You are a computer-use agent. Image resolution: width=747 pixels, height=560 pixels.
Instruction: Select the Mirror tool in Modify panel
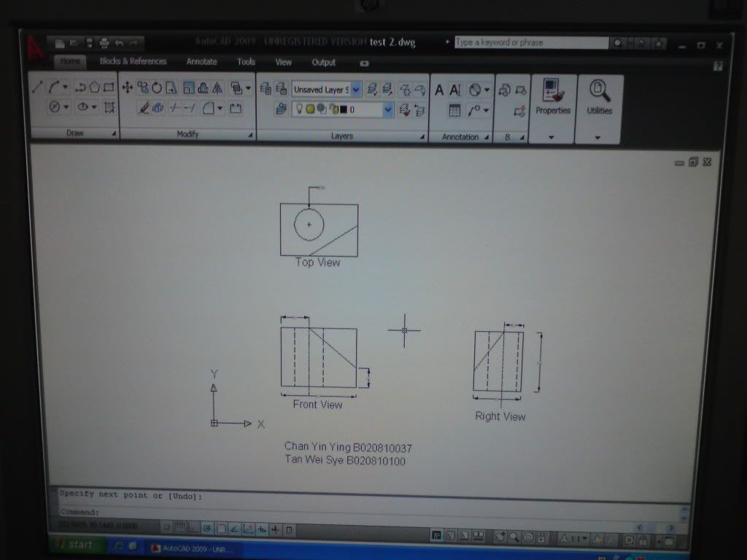(x=217, y=87)
